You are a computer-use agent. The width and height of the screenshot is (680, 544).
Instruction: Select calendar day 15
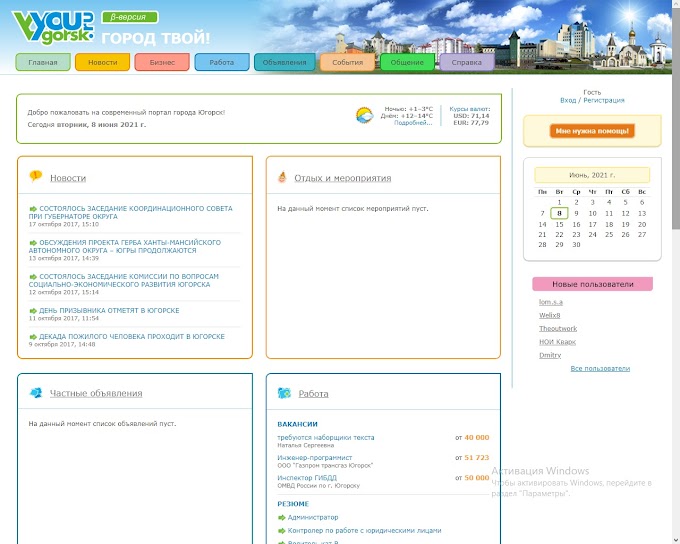pos(559,224)
